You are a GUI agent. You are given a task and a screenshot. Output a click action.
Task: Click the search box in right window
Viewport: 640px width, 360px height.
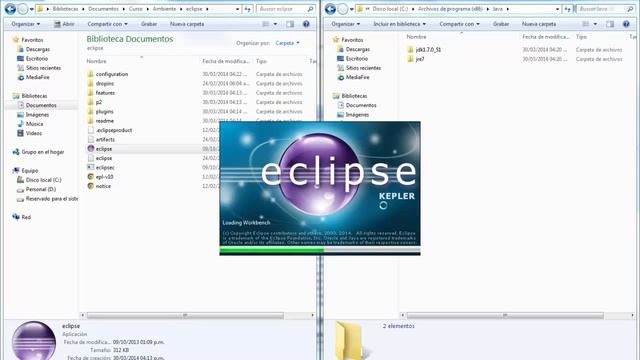(x=605, y=9)
